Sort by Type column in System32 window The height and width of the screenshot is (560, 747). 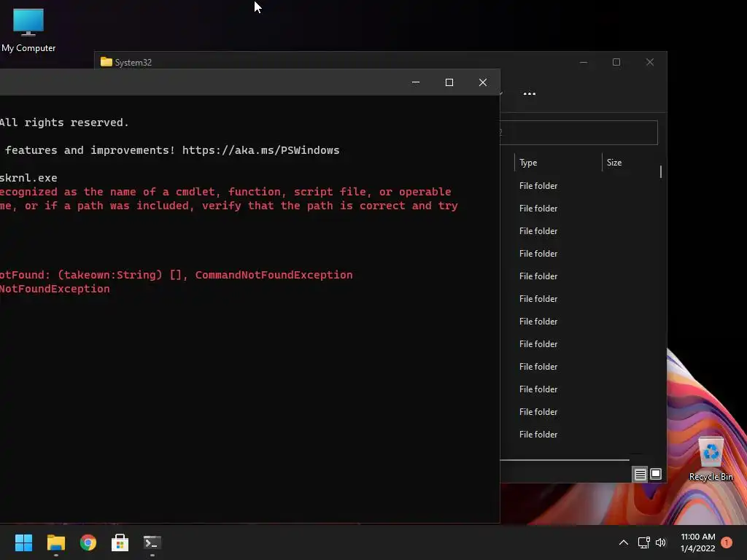point(558,163)
